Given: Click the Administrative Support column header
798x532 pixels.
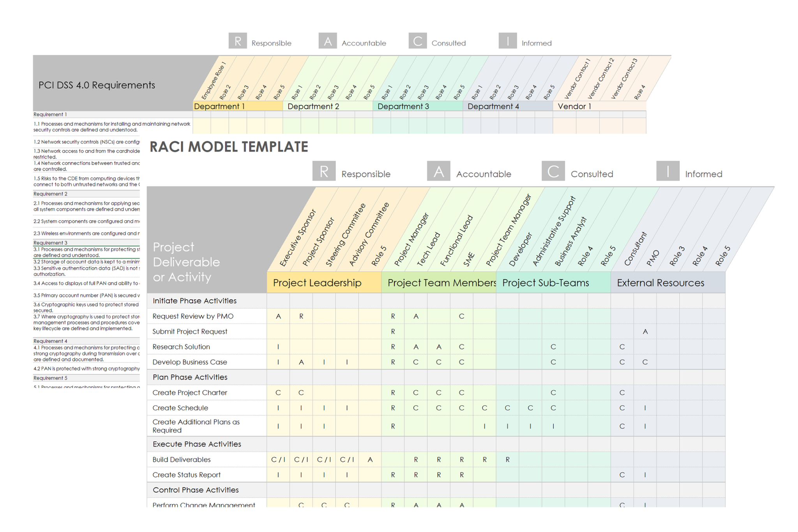Looking at the screenshot, I should tap(554, 232).
